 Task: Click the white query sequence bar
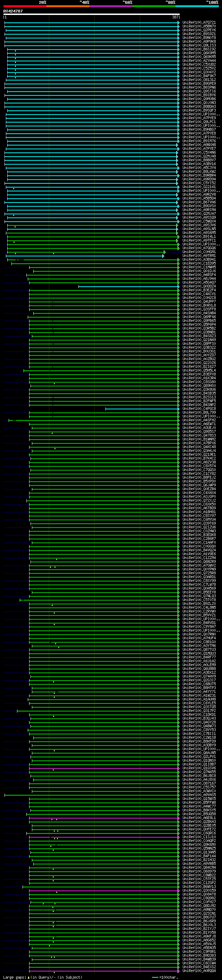91,15
